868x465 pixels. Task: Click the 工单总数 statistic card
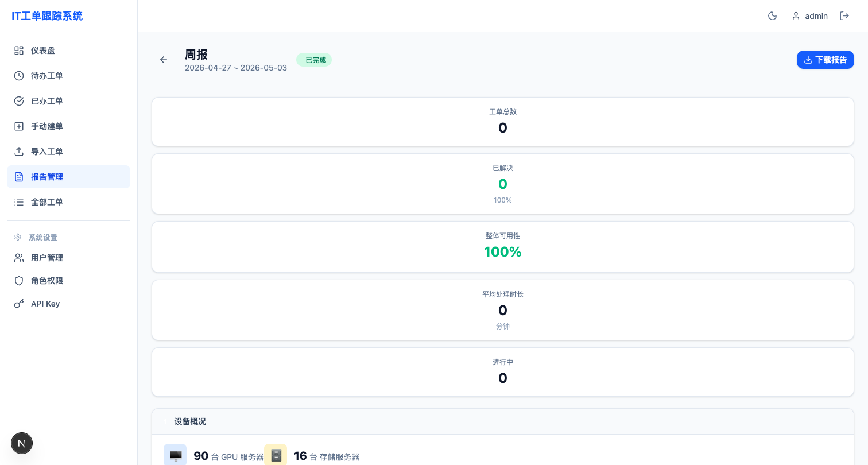pyautogui.click(x=502, y=122)
